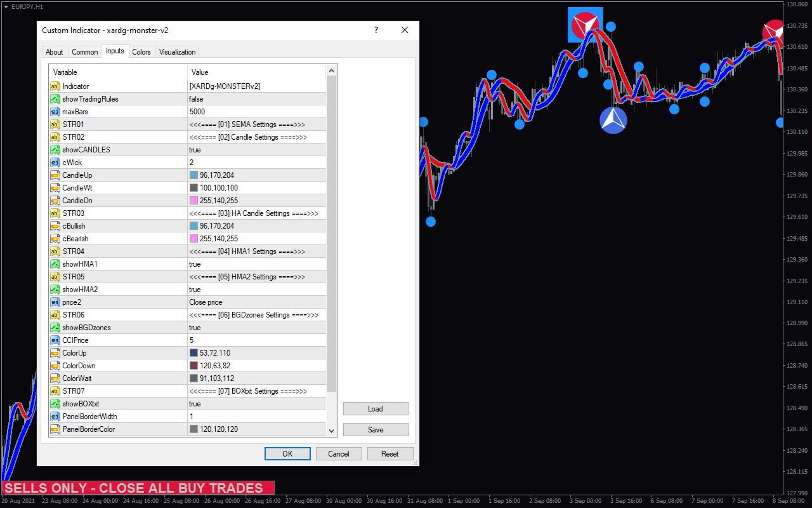Confirm settings with OK button
The width and height of the screenshot is (812, 508).
[287, 453]
